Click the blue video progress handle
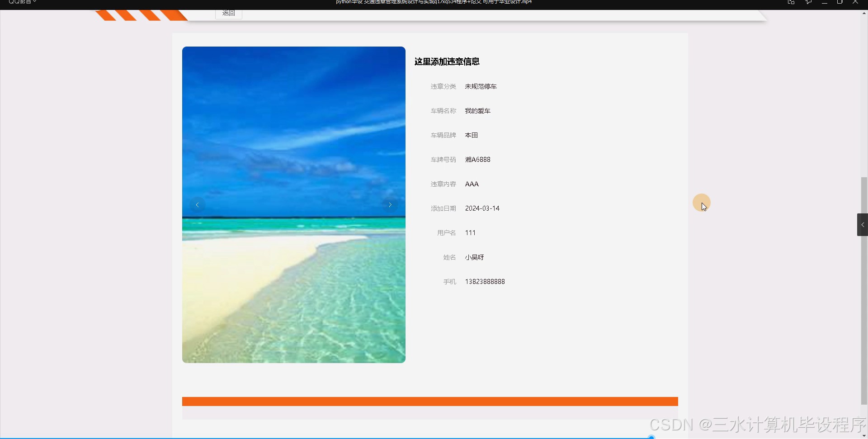 pyautogui.click(x=651, y=438)
